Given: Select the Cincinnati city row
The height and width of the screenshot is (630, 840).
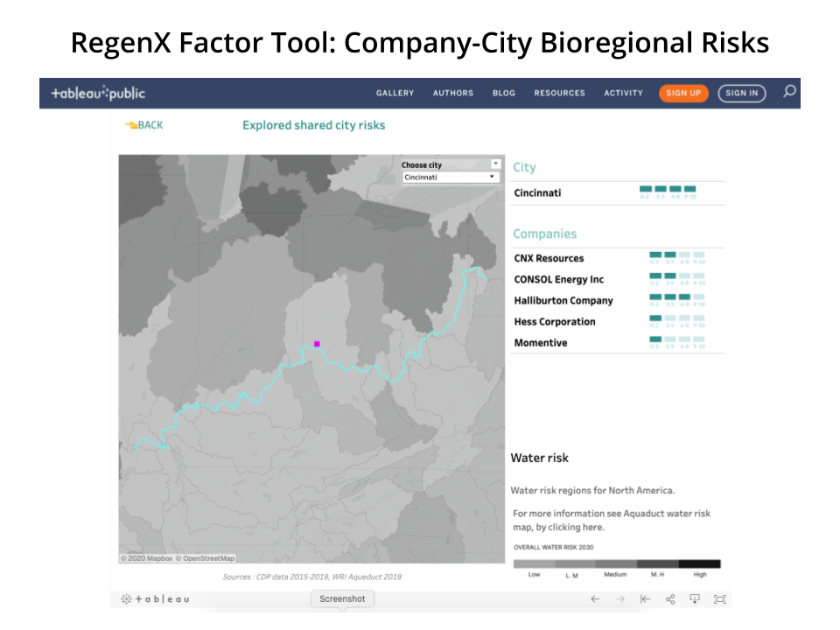Looking at the screenshot, I should pos(617,192).
